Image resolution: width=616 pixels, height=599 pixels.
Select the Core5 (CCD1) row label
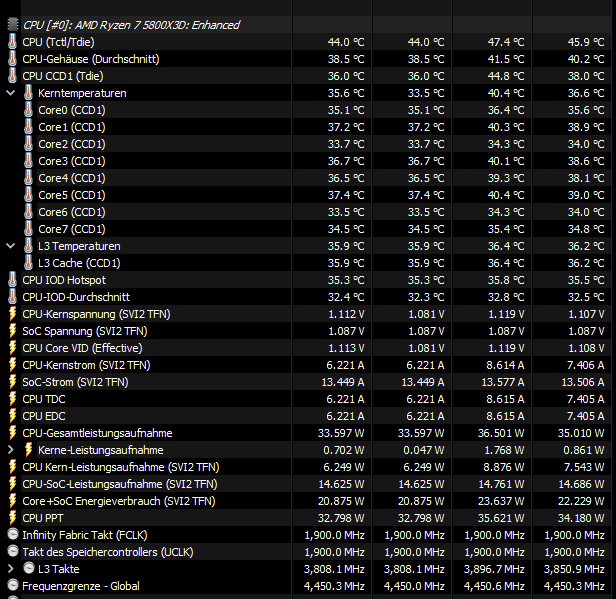72,195
